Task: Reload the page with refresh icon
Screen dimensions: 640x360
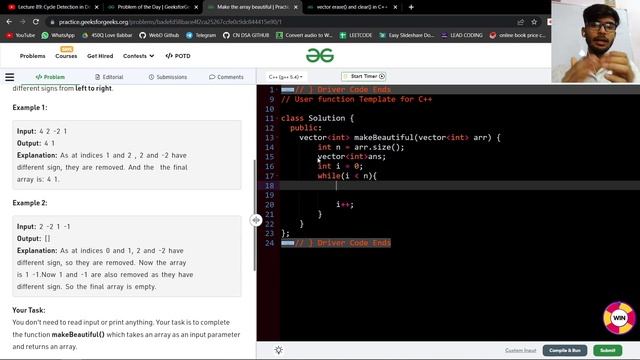Action: pos(36,22)
